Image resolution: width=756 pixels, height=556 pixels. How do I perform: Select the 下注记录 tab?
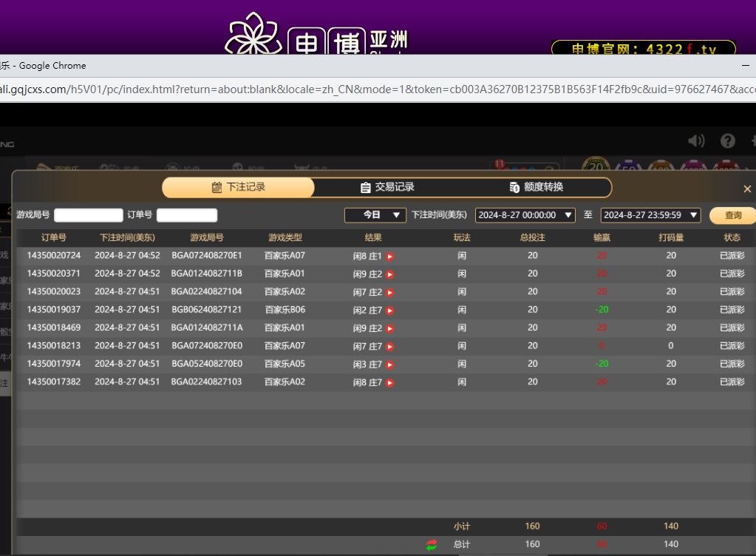(x=238, y=188)
